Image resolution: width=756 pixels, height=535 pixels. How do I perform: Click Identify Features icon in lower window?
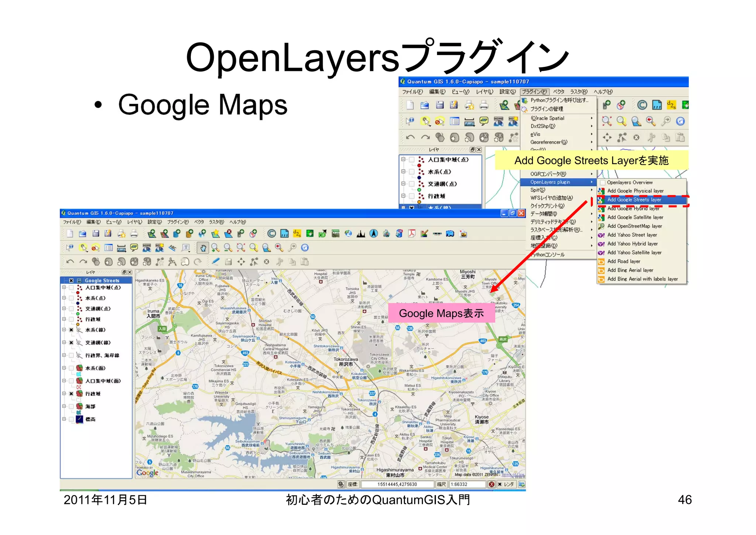69,248
